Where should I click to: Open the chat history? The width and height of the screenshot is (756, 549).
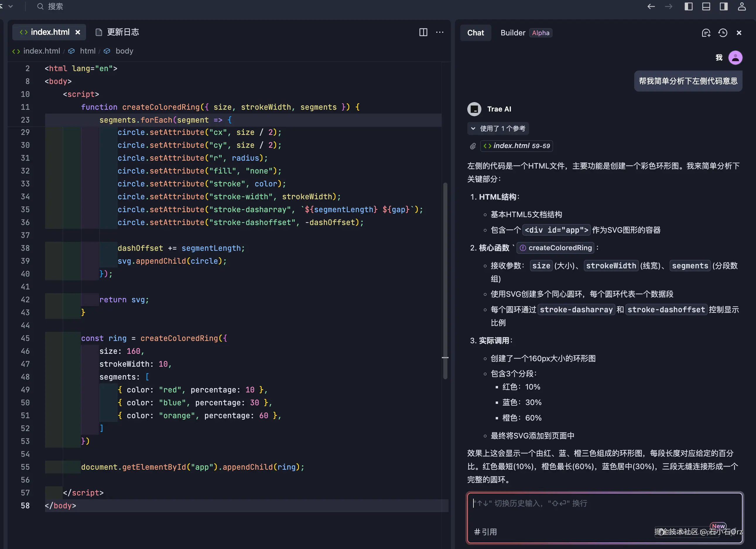722,33
